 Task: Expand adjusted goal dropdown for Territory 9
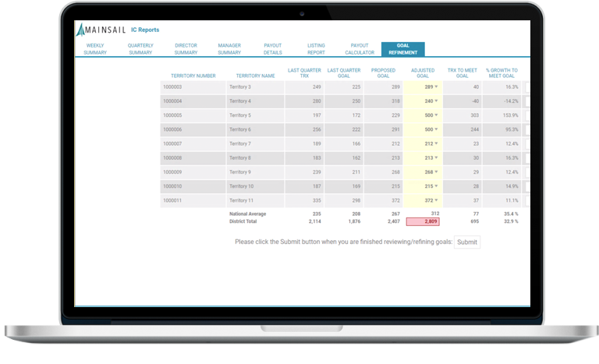point(437,172)
